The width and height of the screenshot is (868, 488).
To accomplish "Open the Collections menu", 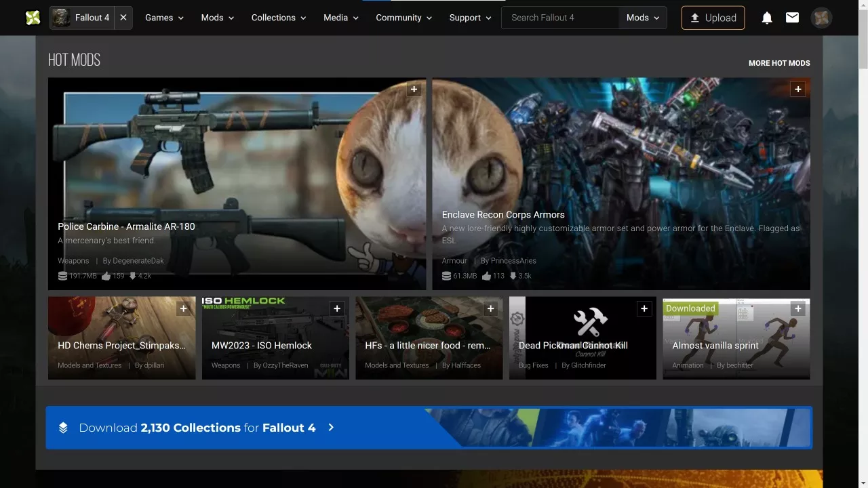I will point(279,18).
